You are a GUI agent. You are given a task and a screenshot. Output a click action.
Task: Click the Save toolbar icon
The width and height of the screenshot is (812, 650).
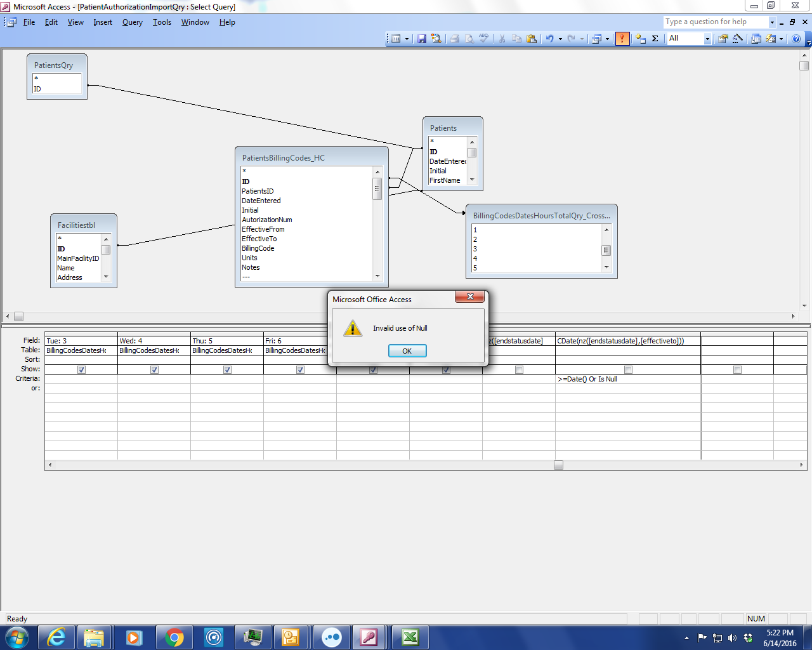[422, 39]
